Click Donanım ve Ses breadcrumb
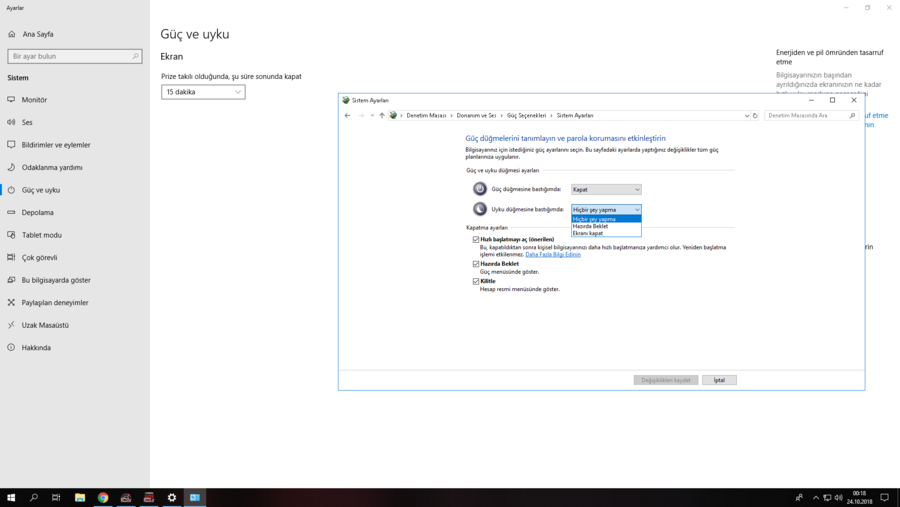This screenshot has height=507, width=900. (476, 115)
